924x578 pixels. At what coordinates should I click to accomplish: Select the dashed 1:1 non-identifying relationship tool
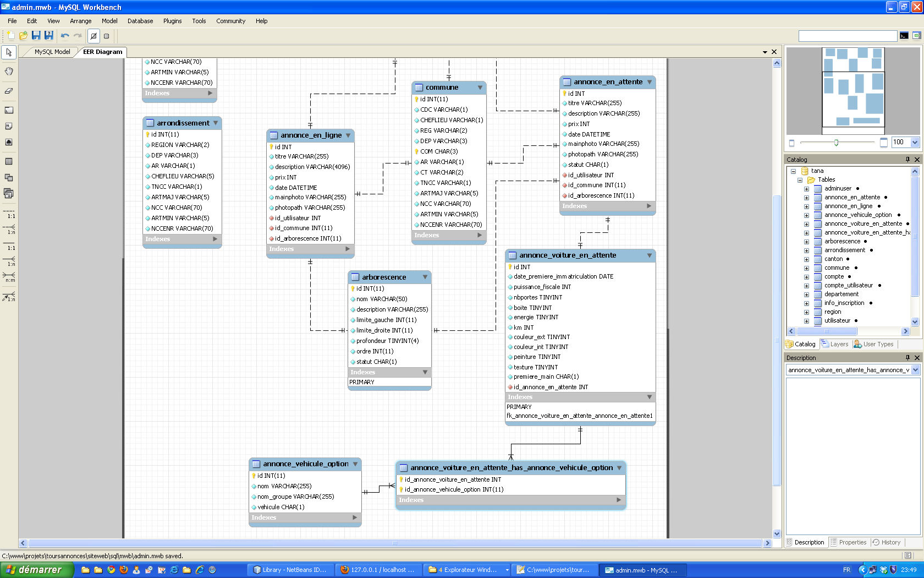click(x=9, y=214)
